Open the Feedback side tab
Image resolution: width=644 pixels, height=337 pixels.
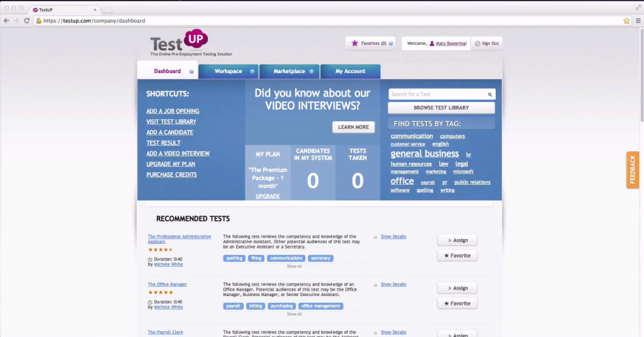[x=633, y=170]
